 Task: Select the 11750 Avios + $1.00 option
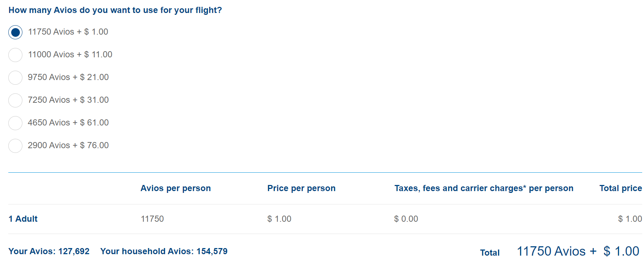(15, 32)
